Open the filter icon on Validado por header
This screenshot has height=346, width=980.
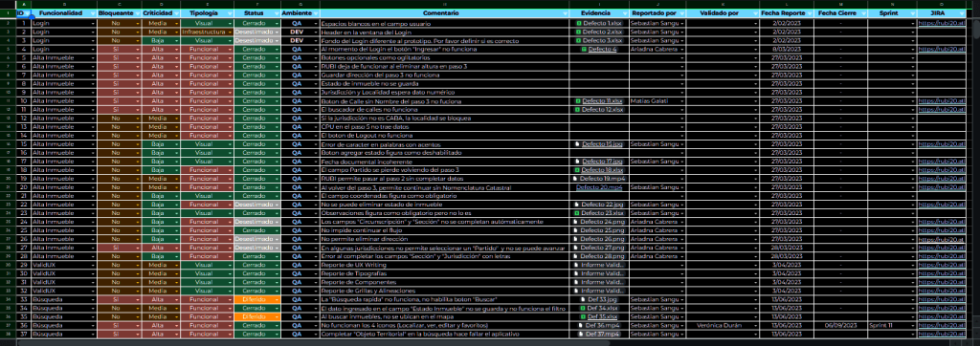[x=755, y=13]
